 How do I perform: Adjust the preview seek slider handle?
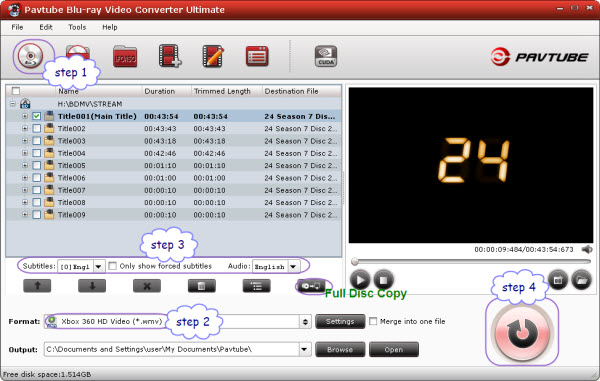(x=355, y=261)
